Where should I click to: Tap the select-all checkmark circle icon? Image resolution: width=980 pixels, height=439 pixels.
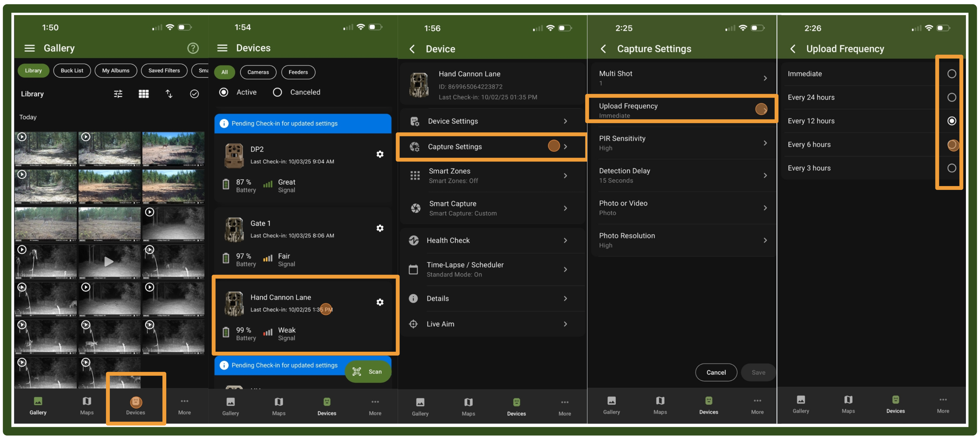pyautogui.click(x=194, y=94)
